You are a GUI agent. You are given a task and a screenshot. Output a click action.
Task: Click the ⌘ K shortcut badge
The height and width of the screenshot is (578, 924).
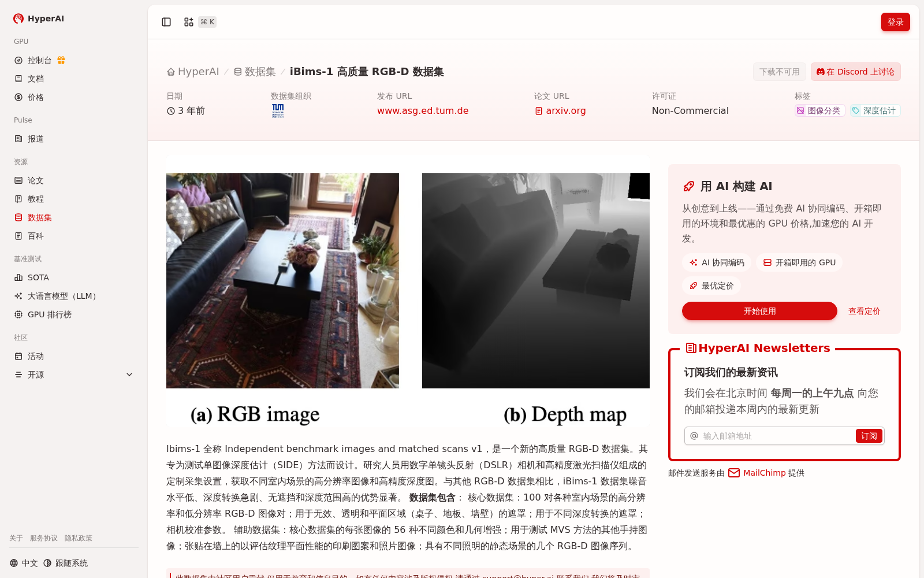pos(207,22)
